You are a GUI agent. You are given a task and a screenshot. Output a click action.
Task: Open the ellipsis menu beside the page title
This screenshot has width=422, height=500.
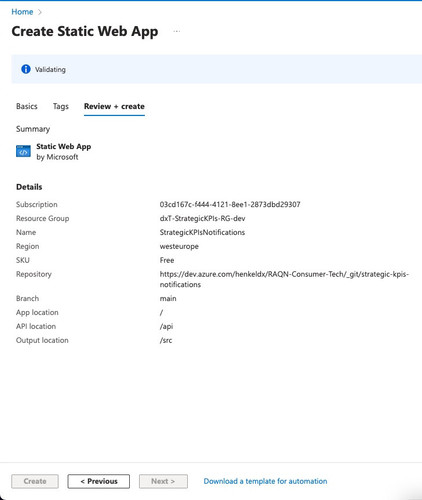click(x=177, y=31)
